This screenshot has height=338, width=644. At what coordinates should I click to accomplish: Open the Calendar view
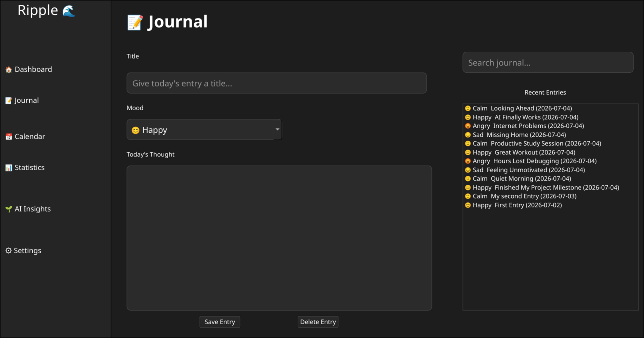(x=25, y=136)
